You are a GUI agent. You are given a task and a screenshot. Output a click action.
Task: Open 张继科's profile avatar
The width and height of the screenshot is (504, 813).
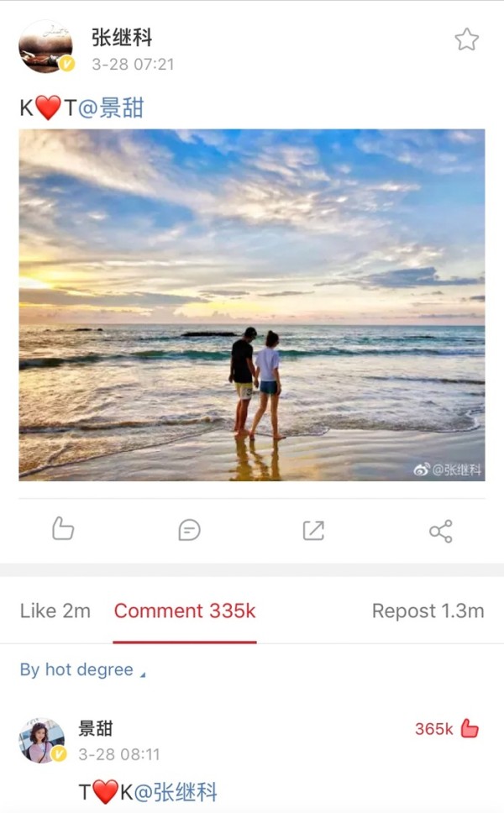pos(46,47)
